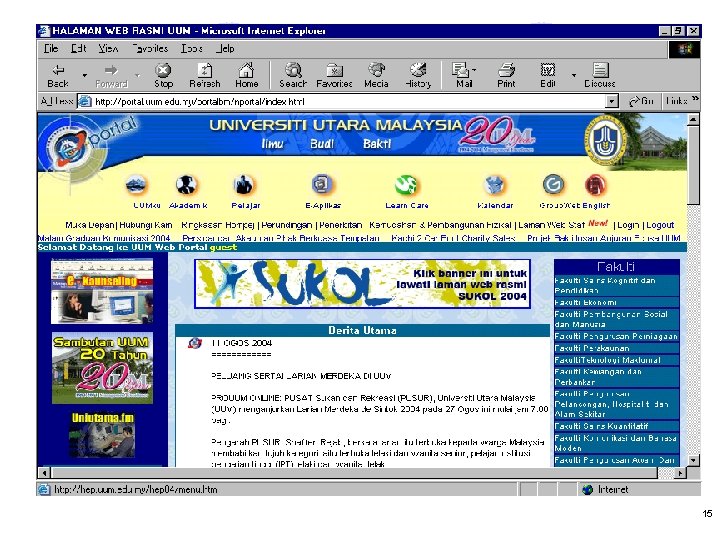Click the Hubungi Kami link
Viewport: 720px width, 540px height.
point(146,225)
